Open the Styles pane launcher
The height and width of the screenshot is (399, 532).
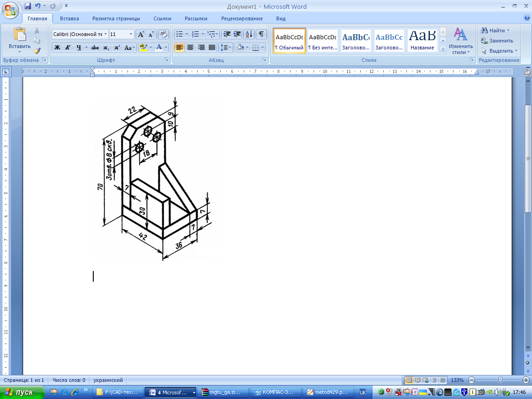[472, 60]
